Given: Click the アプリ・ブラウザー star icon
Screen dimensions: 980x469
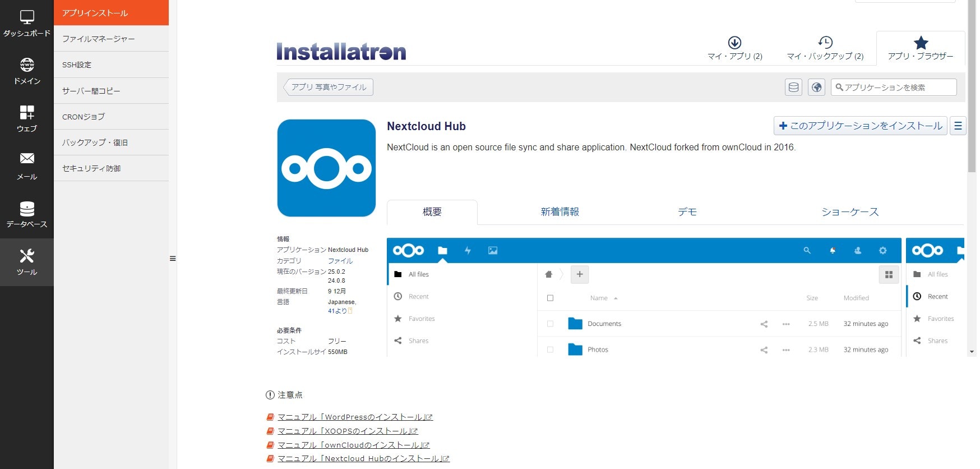Looking at the screenshot, I should [x=921, y=43].
